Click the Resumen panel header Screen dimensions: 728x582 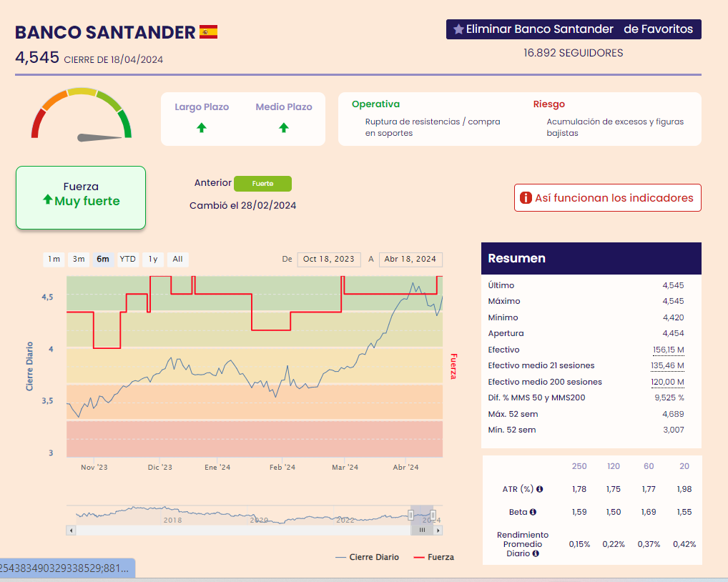tap(591, 259)
